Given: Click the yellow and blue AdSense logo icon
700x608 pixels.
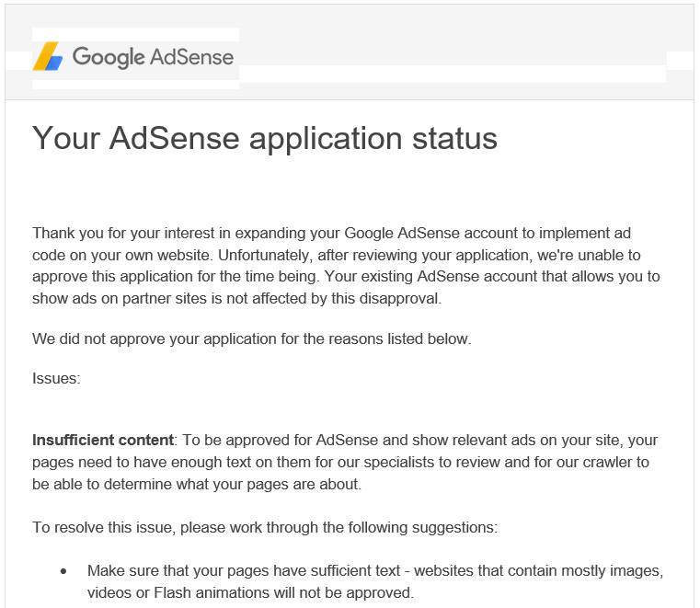Looking at the screenshot, I should pyautogui.click(x=48, y=56).
